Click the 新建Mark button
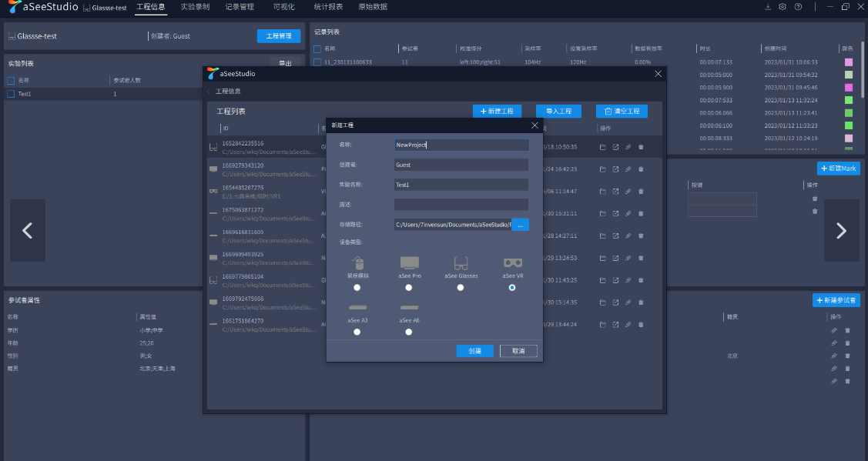The image size is (868, 461). (838, 169)
